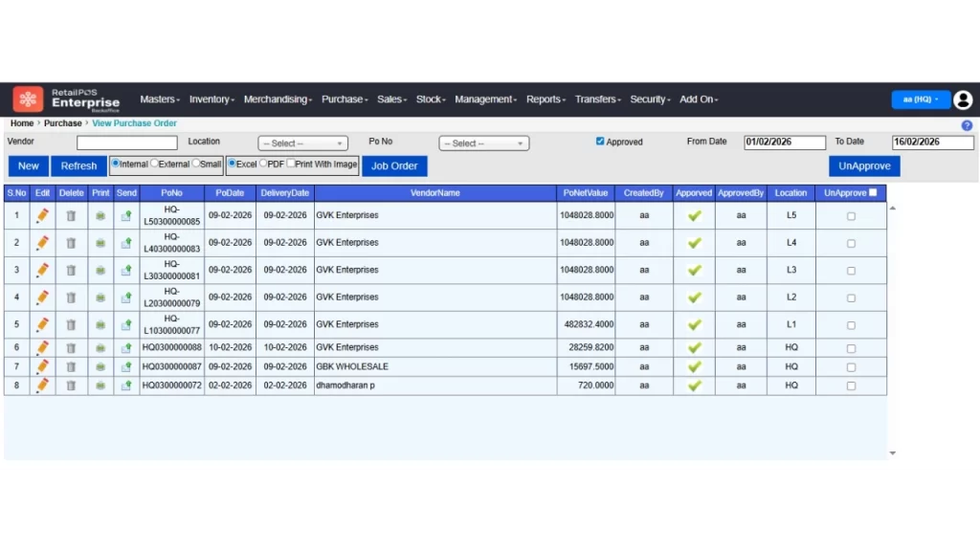
Task: Go to Purchase breadcrumb link
Action: point(62,123)
